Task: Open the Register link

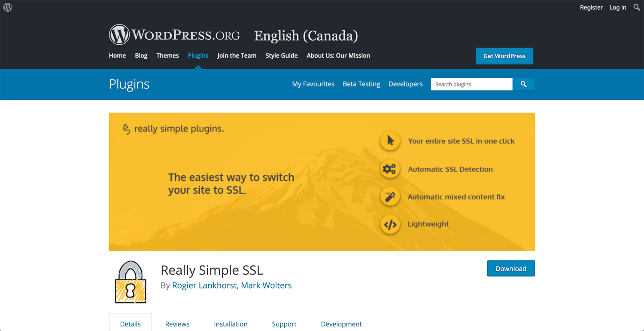Action: tap(591, 7)
